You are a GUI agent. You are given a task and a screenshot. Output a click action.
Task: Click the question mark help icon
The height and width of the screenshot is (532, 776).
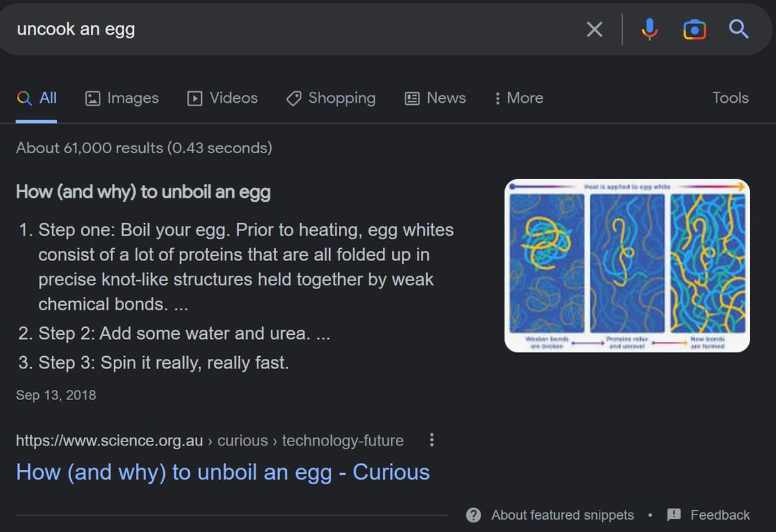click(x=473, y=515)
